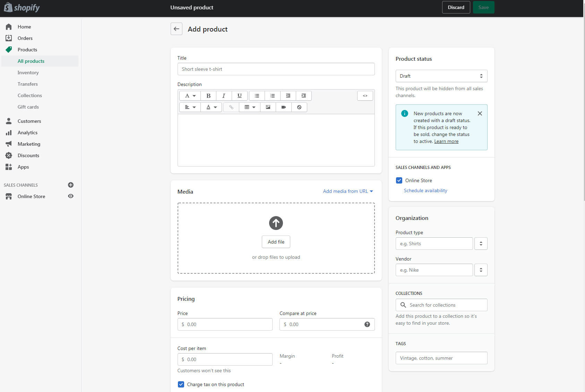Open the Schedule availability link
The width and height of the screenshot is (585, 392).
click(x=425, y=190)
